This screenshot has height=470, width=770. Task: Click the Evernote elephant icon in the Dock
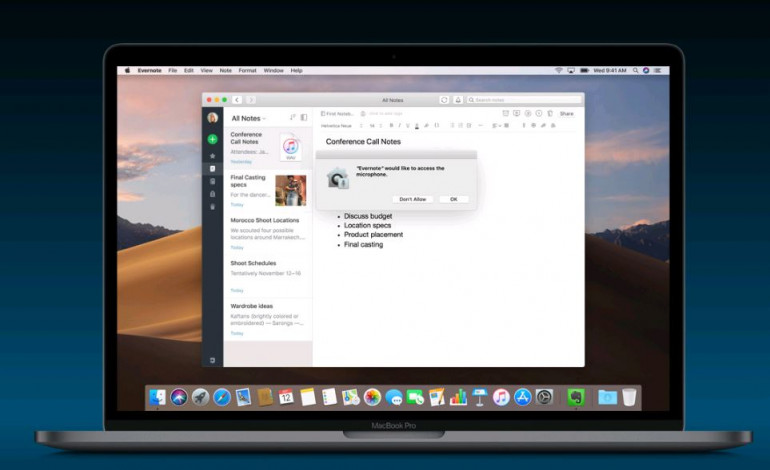(x=576, y=397)
